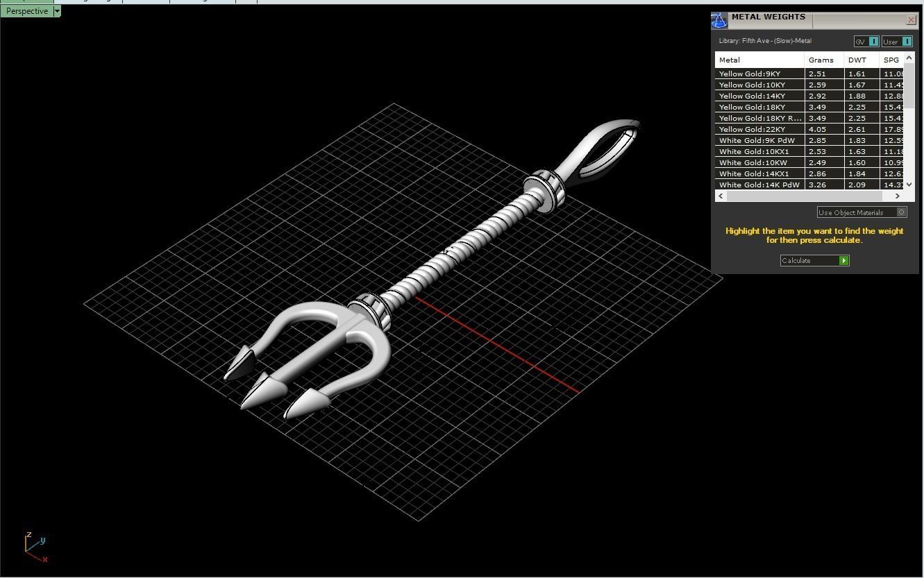This screenshot has height=578, width=924.
Task: Close the Metal Weights panel
Action: pos(911,19)
